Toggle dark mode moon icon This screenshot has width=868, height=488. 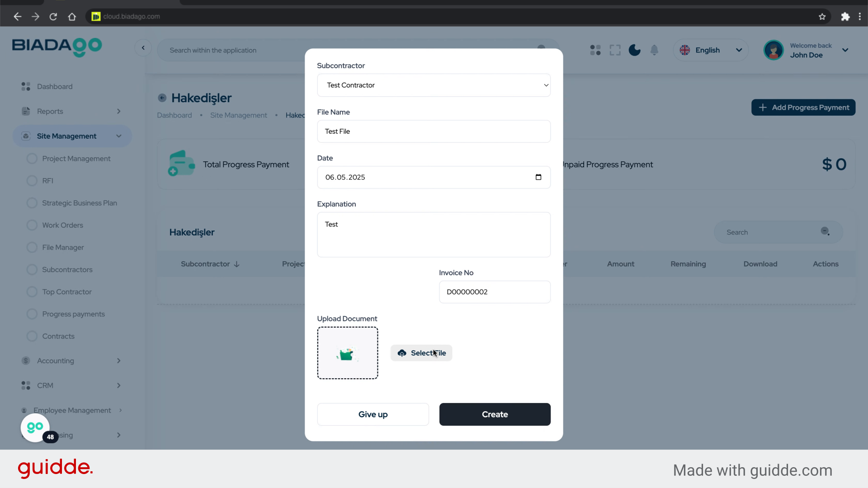[x=634, y=50]
